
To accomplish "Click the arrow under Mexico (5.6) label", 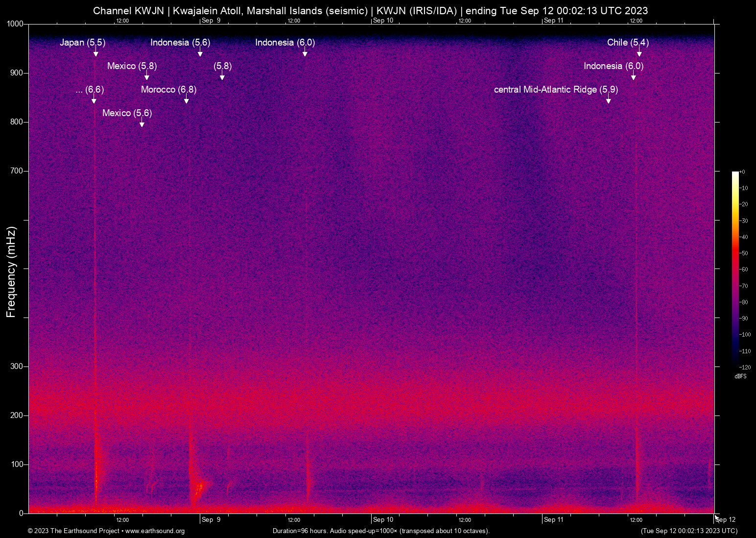I will [142, 123].
